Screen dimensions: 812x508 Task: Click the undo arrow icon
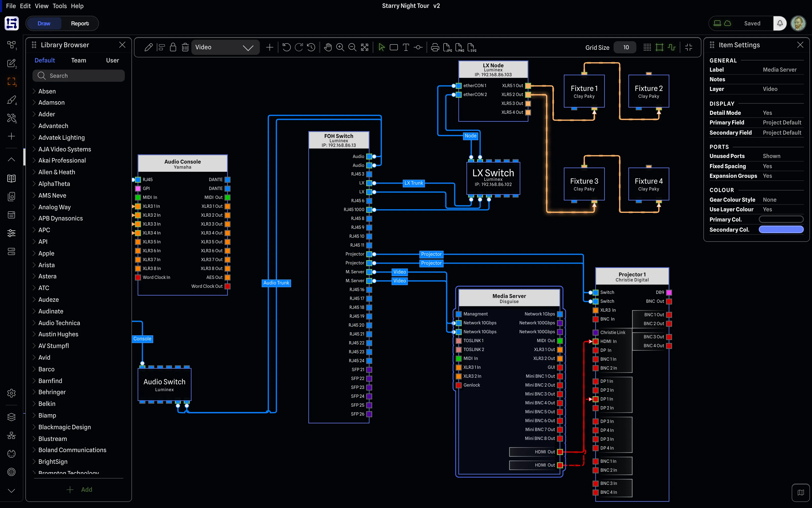286,47
